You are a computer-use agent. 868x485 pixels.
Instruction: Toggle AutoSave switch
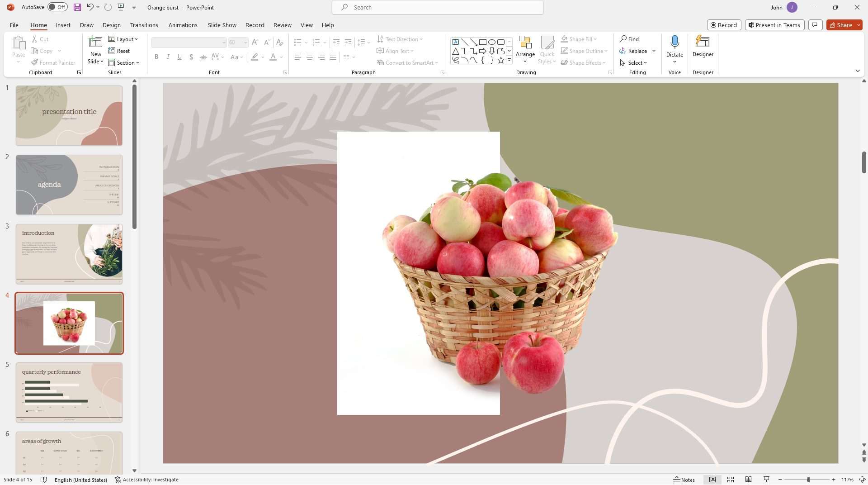pyautogui.click(x=57, y=7)
